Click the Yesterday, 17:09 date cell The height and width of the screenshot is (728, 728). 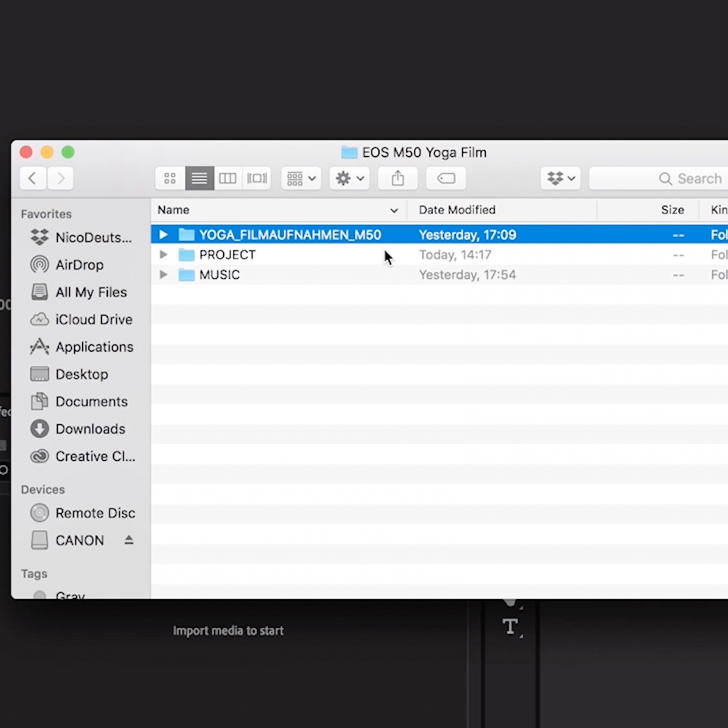pos(467,235)
